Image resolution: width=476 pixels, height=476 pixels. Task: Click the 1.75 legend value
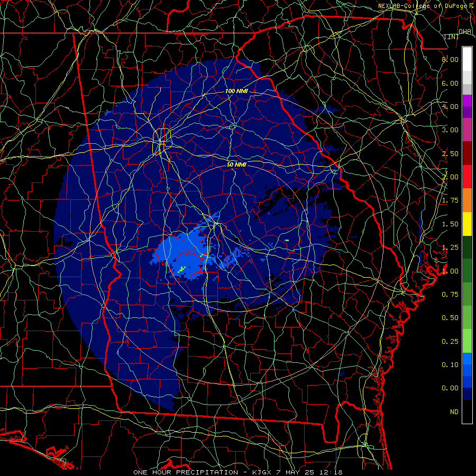coord(450,200)
